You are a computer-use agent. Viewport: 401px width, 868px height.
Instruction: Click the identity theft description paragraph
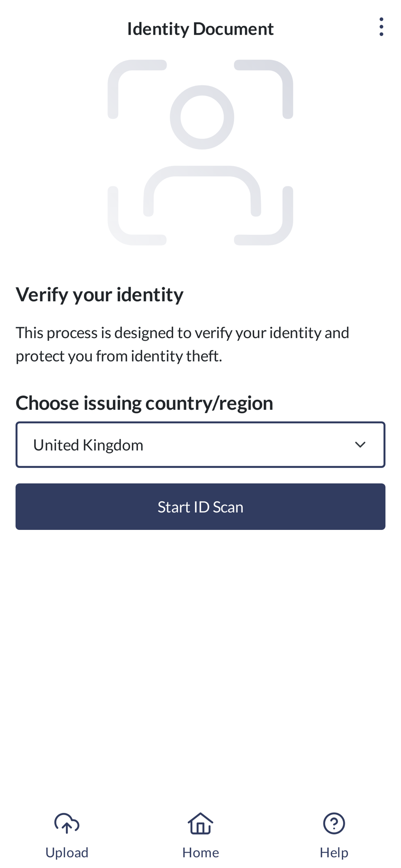point(182,344)
